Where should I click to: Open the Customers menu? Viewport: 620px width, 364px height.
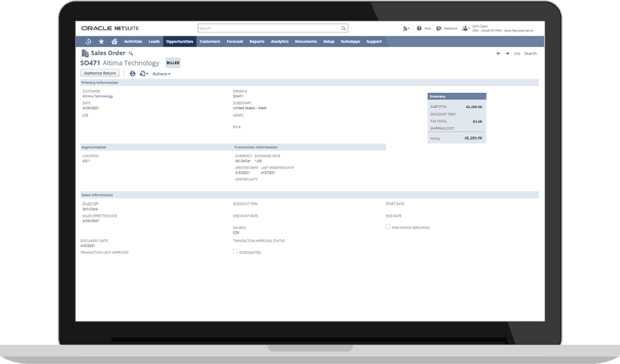(209, 41)
